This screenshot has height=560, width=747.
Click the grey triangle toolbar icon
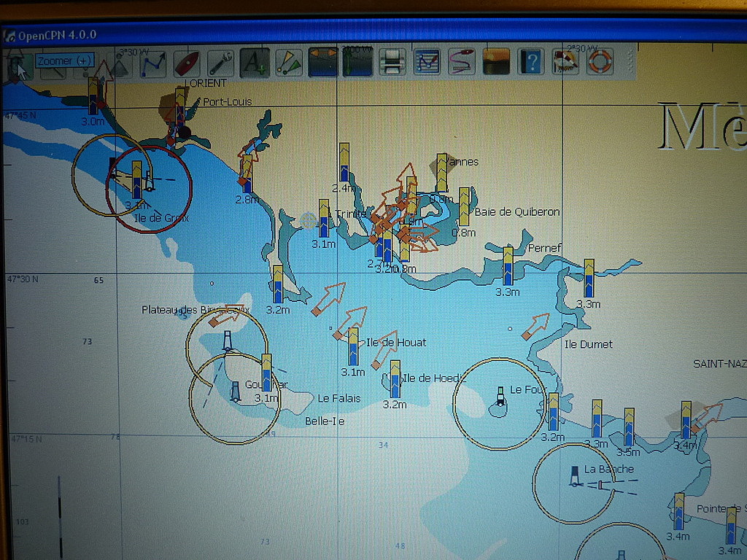click(119, 64)
